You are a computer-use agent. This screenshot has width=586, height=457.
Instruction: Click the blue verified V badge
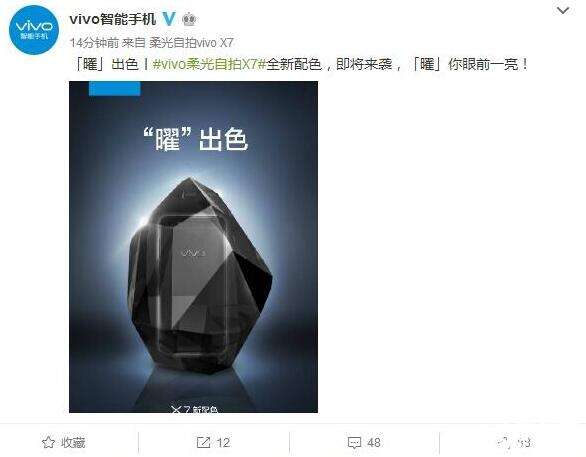(169, 18)
